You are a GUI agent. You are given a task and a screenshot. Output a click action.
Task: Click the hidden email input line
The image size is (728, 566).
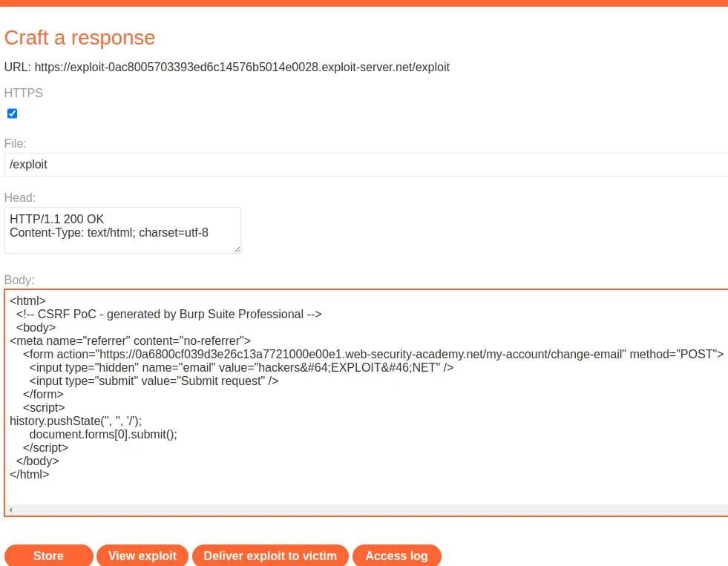[241, 368]
